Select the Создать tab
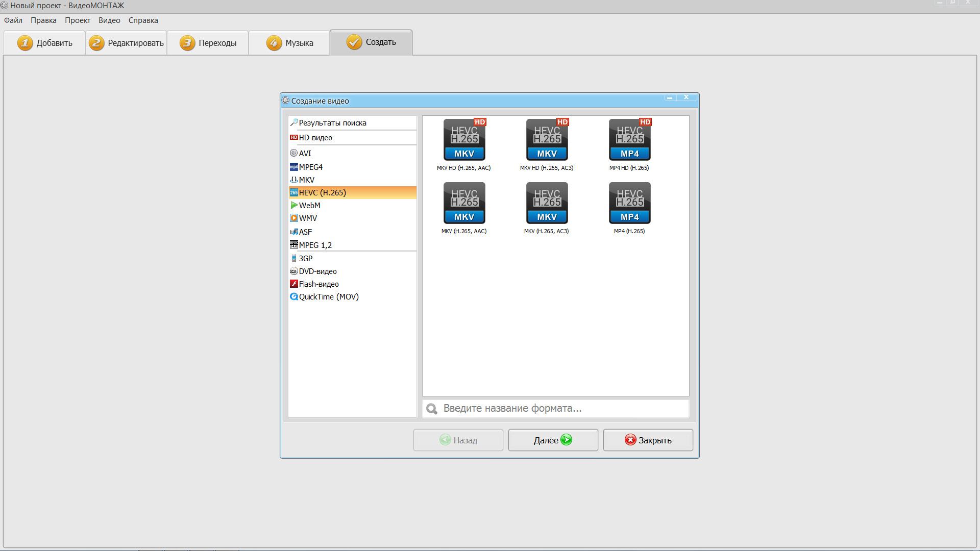This screenshot has height=551, width=980. 371,42
